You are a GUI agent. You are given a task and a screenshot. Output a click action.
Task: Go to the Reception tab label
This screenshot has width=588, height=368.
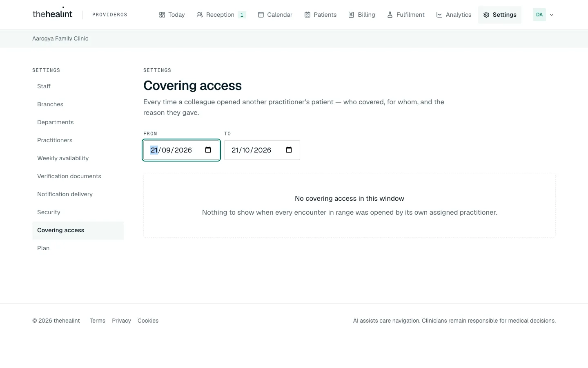click(x=220, y=15)
